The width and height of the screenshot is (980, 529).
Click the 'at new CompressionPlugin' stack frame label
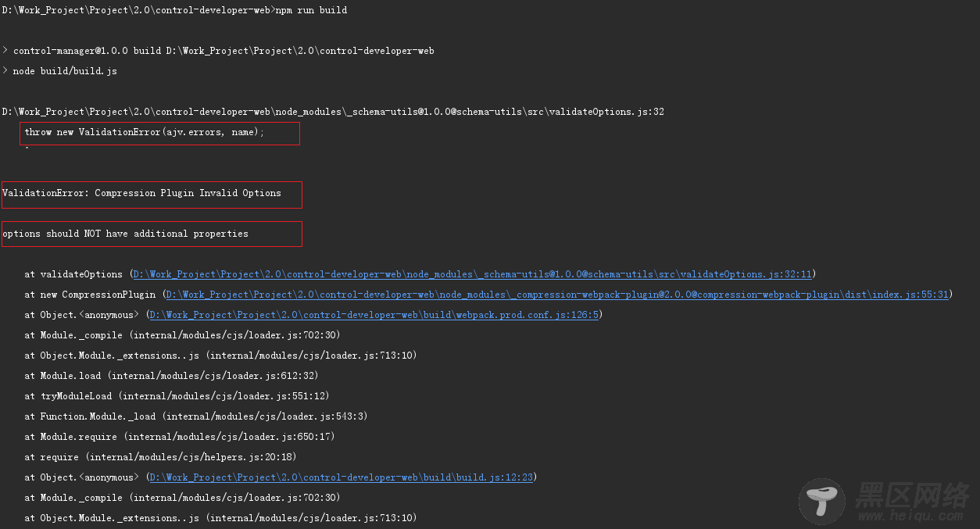coord(90,295)
